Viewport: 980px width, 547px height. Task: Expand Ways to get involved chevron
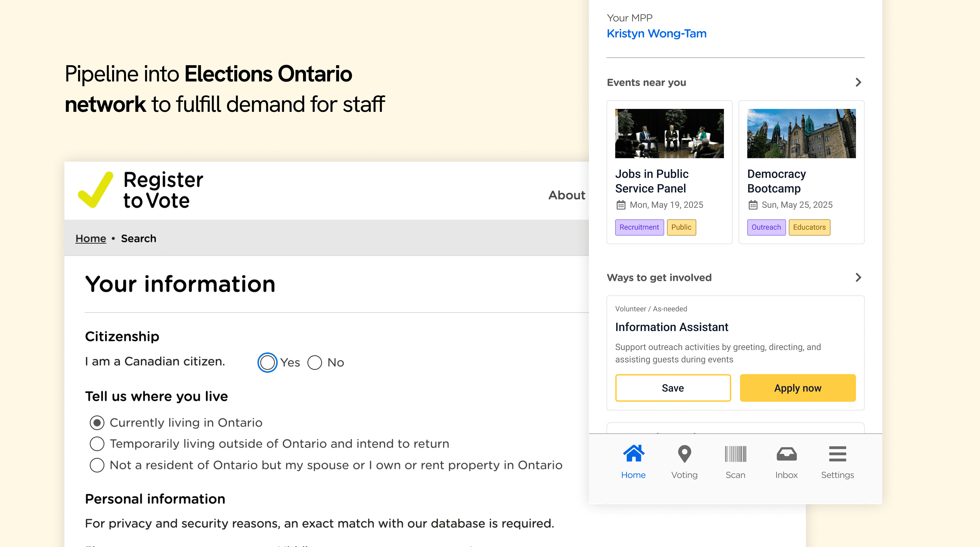tap(858, 277)
